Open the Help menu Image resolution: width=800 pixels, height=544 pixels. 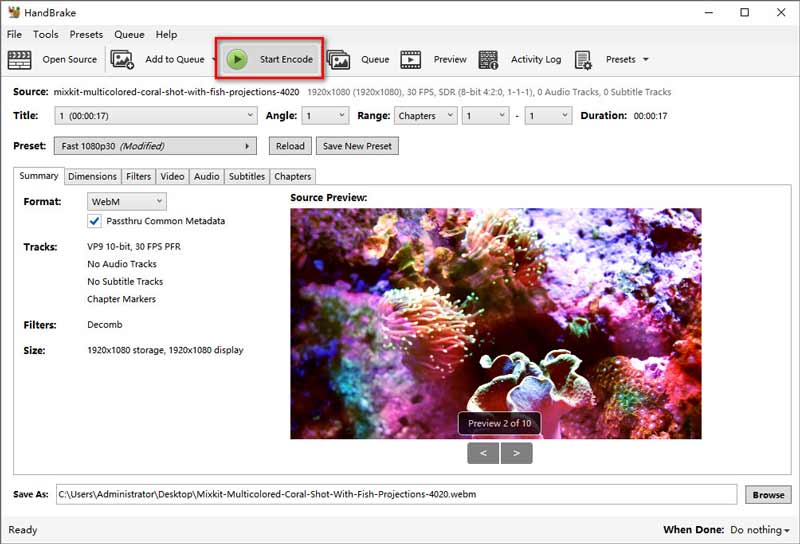(166, 35)
